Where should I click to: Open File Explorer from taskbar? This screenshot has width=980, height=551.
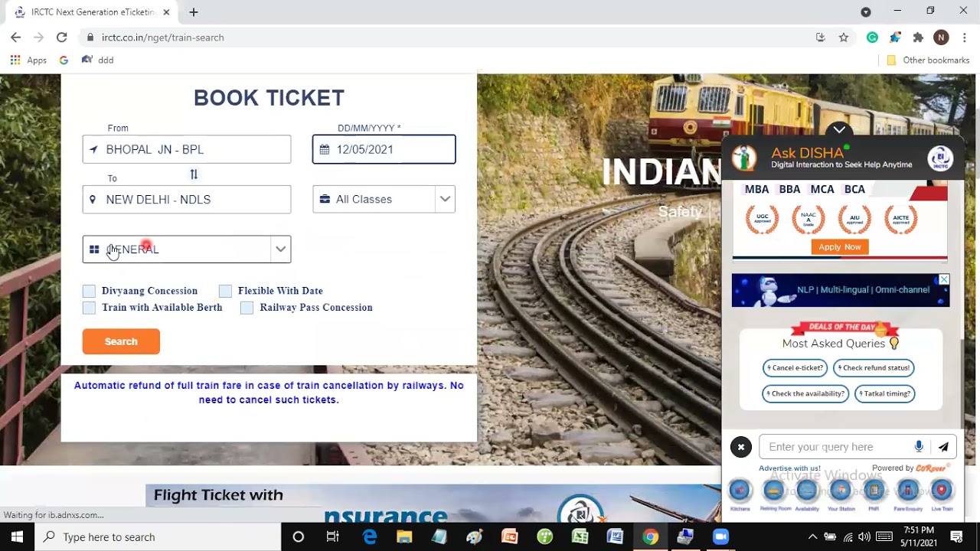click(x=404, y=537)
